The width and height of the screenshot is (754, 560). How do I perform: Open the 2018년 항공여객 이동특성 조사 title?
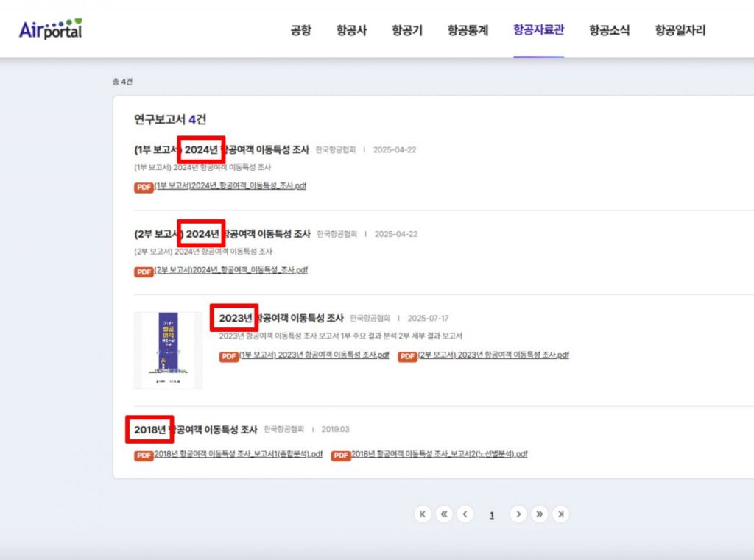tap(196, 429)
